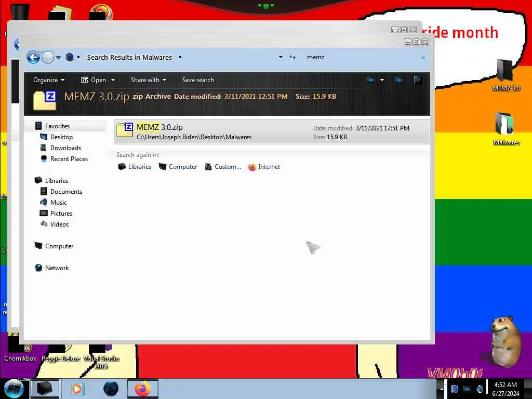
Task: Open the Organize menu
Action: point(49,80)
